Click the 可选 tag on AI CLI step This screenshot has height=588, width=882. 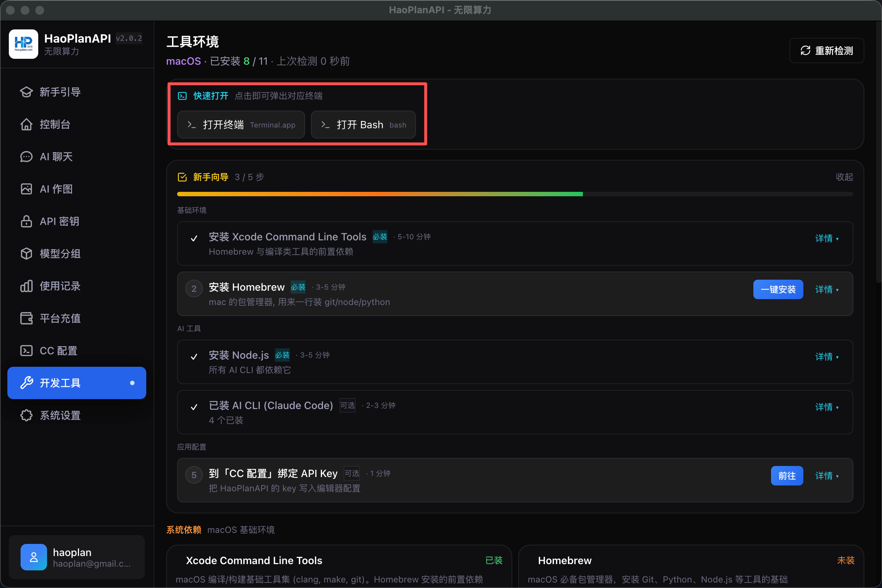348,405
